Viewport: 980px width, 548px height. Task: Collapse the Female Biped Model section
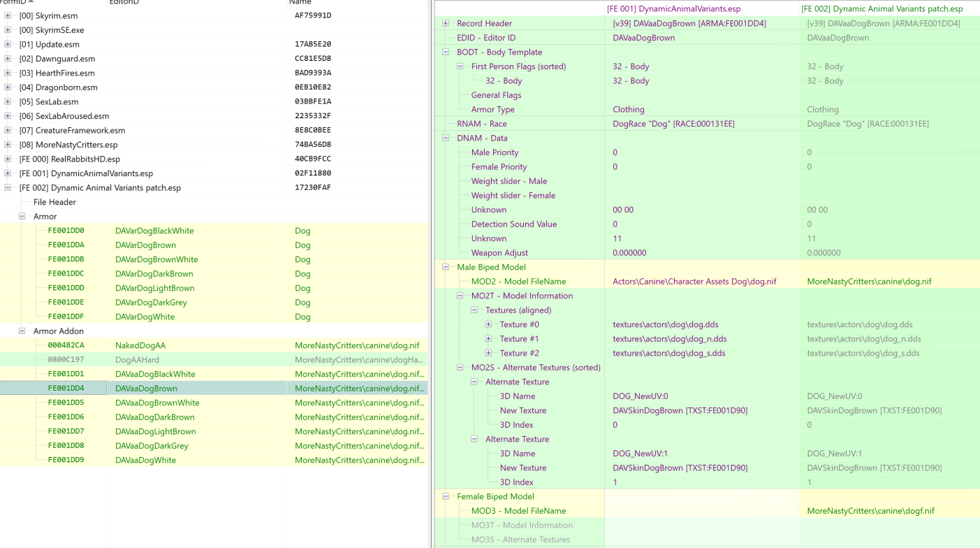pyautogui.click(x=446, y=496)
